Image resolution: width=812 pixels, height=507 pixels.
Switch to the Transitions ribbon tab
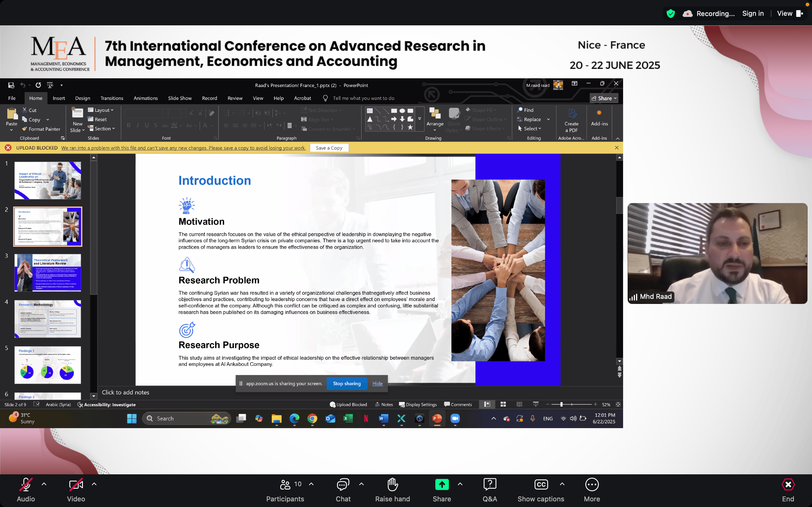[x=112, y=98]
